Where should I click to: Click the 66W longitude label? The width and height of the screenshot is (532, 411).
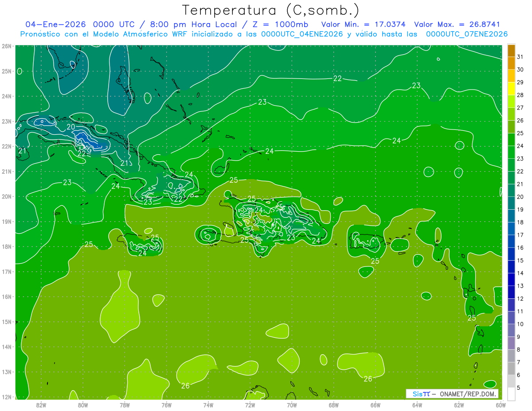coord(376,405)
